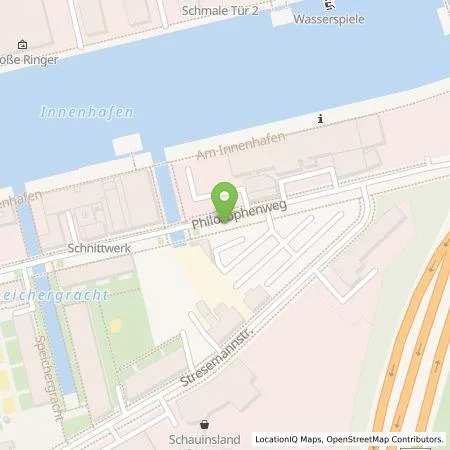
Task: Click the Philosophenweg street label
Action: [239, 215]
